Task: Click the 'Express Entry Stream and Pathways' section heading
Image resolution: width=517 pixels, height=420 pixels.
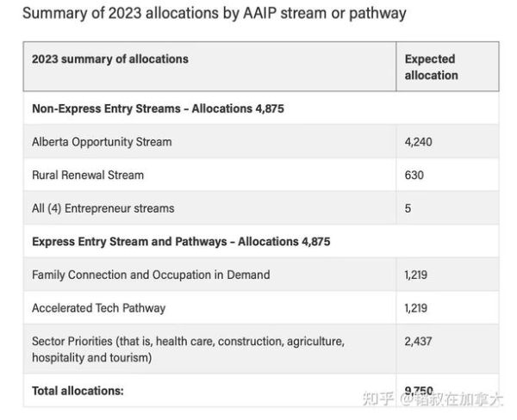Action: tap(181, 242)
